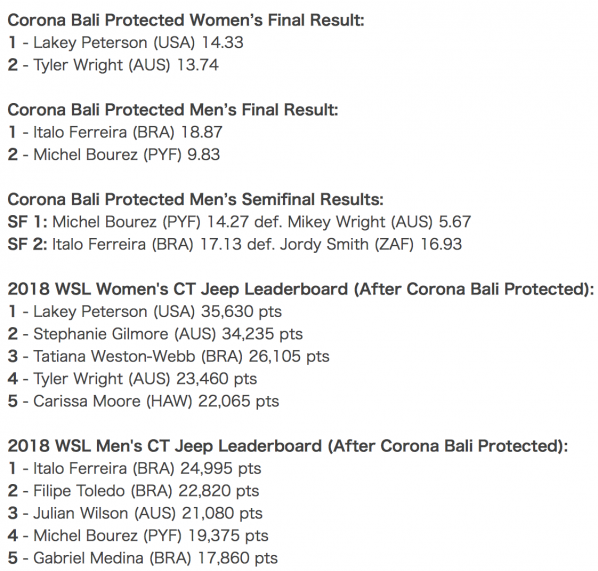The width and height of the screenshot is (598, 571).
Task: Click Italo Ferreira 24,995 pts entry
Action: coord(135,469)
